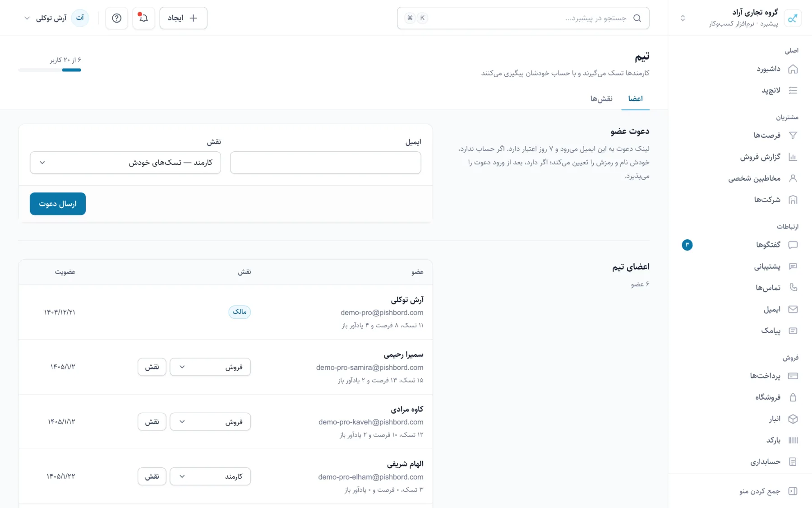Open داشبورد in the sidebar
Viewport: 812px width, 508px height.
click(x=768, y=69)
